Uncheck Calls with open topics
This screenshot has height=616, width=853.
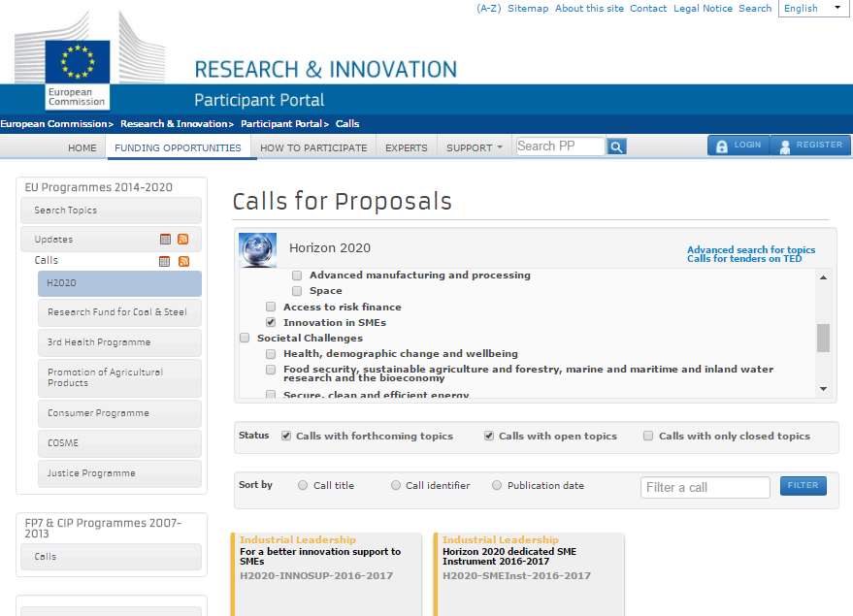pos(489,436)
